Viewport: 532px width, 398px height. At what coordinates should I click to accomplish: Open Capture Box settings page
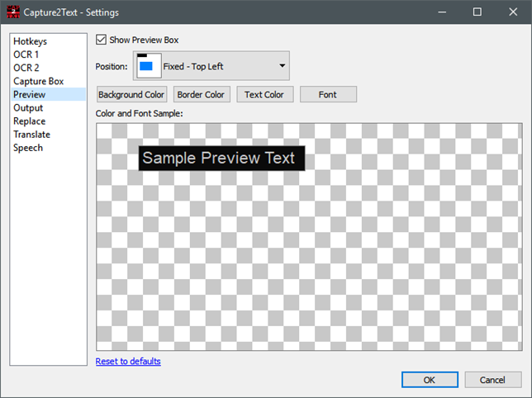click(48, 81)
